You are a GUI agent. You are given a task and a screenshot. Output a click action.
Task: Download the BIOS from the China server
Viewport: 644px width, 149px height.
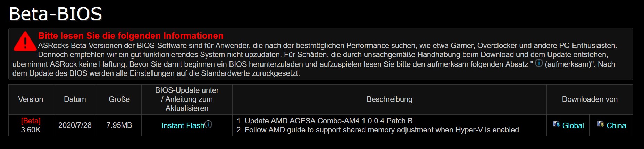(x=616, y=125)
